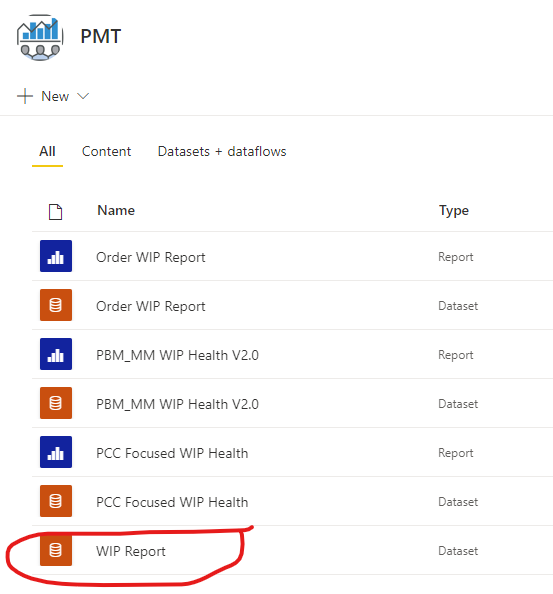Open the PBM_MM WIP Health V2.0 report name
This screenshot has height=594, width=553.
point(177,355)
